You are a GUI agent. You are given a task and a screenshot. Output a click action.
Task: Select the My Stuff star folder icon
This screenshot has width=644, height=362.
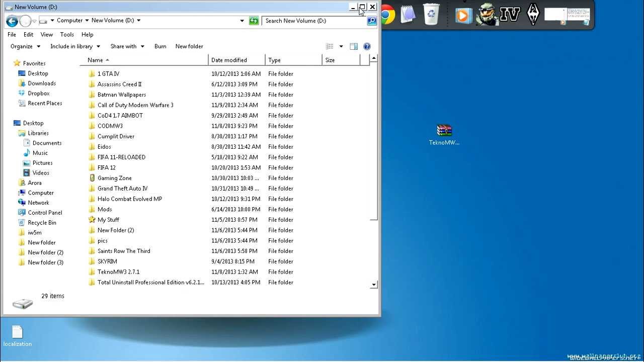[92, 220]
